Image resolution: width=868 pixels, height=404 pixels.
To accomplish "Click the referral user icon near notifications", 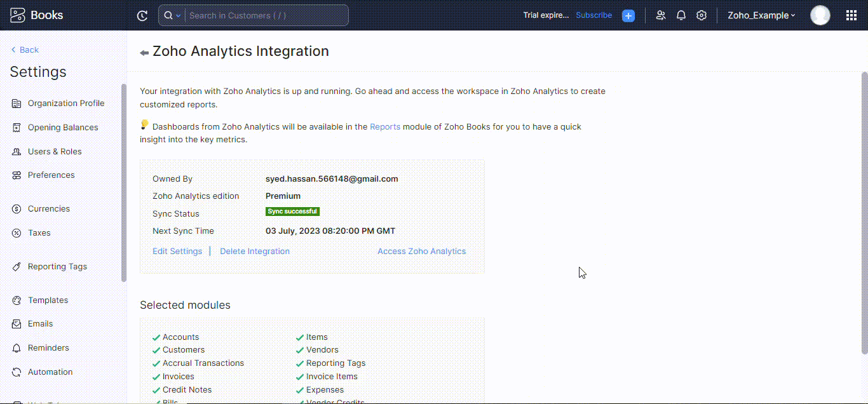I will pyautogui.click(x=660, y=15).
